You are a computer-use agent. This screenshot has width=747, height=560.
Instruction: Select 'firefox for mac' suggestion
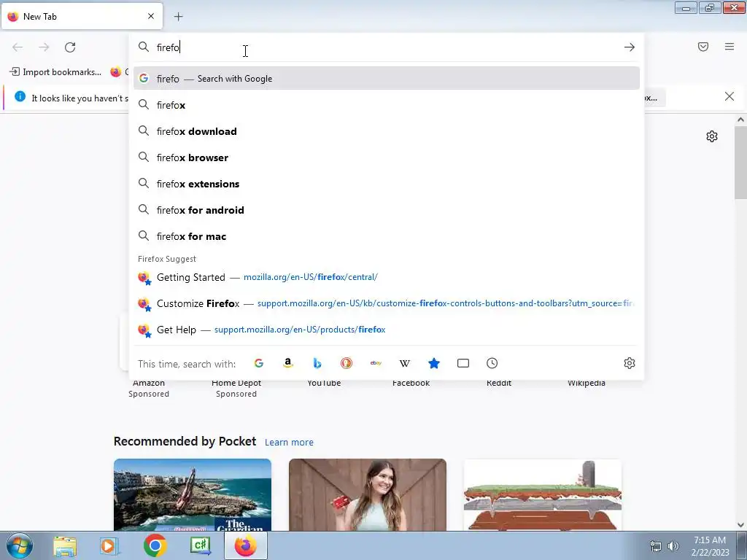pos(387,236)
